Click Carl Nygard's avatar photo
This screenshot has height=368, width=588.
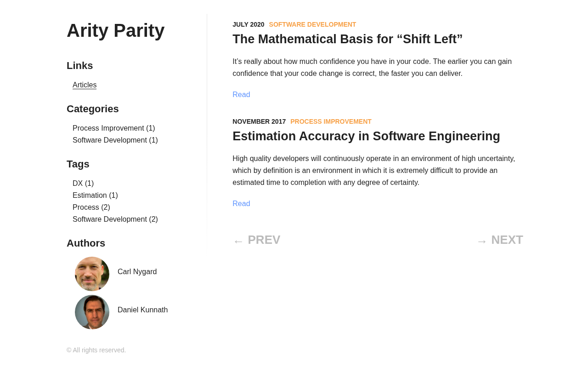[x=92, y=274]
